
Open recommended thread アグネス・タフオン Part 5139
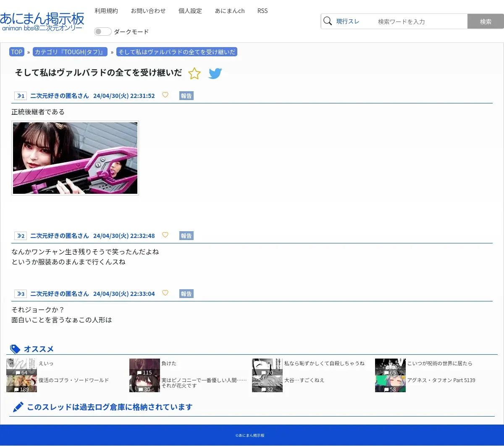(441, 380)
